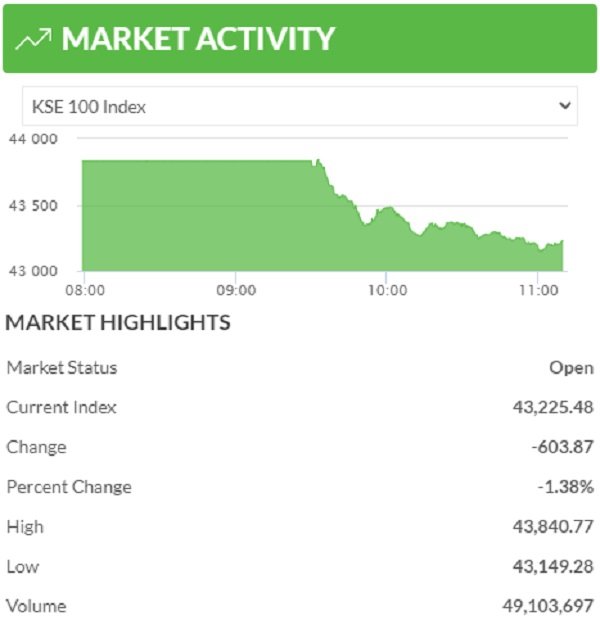Click the High value 43,840.77
Viewport: 600px width, 629px height.
point(551,527)
